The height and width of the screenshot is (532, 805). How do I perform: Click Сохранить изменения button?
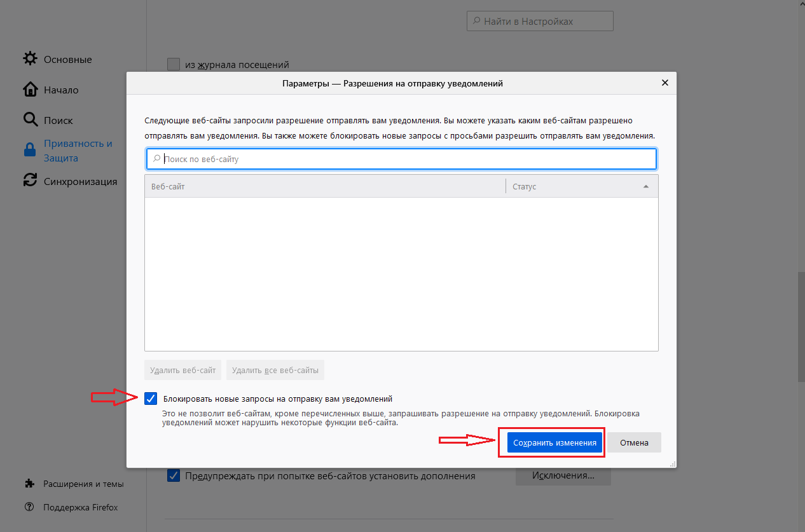coord(554,442)
